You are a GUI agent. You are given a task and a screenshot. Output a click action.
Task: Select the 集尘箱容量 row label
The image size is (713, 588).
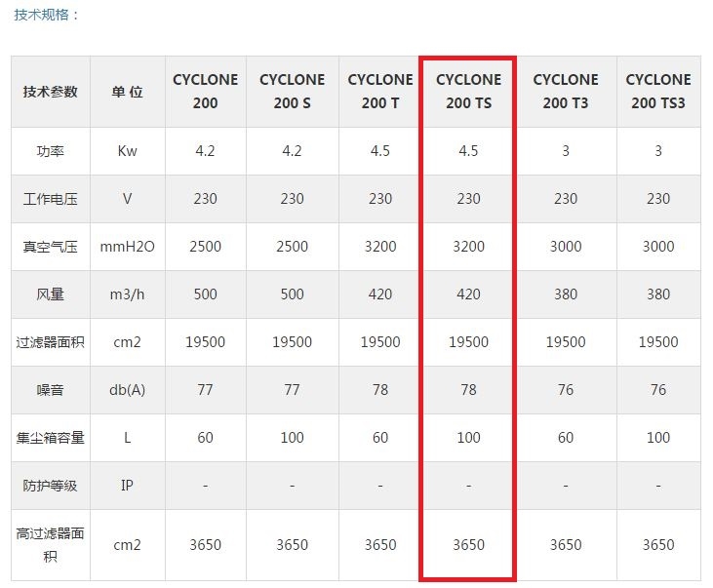coord(51,438)
